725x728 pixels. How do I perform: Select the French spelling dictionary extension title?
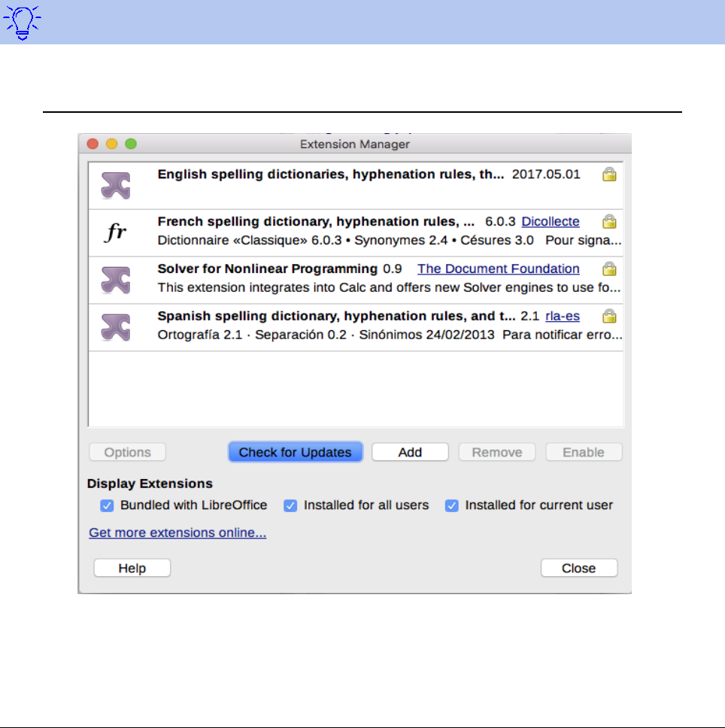[316, 221]
